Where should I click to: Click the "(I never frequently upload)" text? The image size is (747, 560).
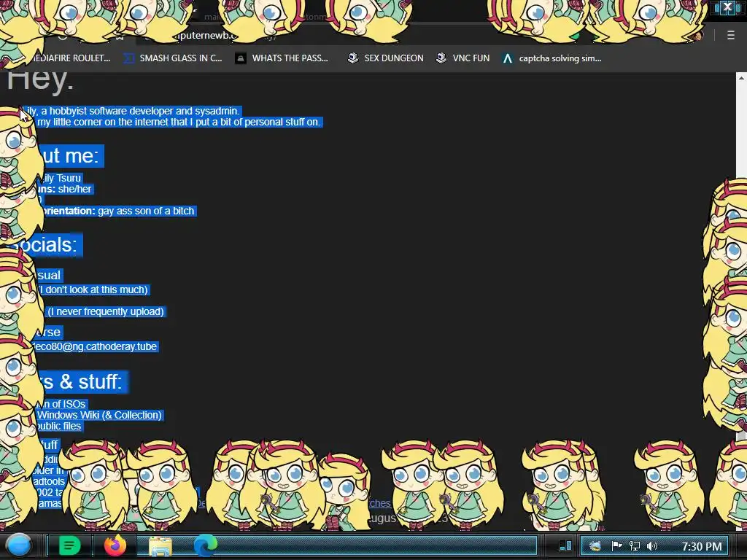point(106,311)
